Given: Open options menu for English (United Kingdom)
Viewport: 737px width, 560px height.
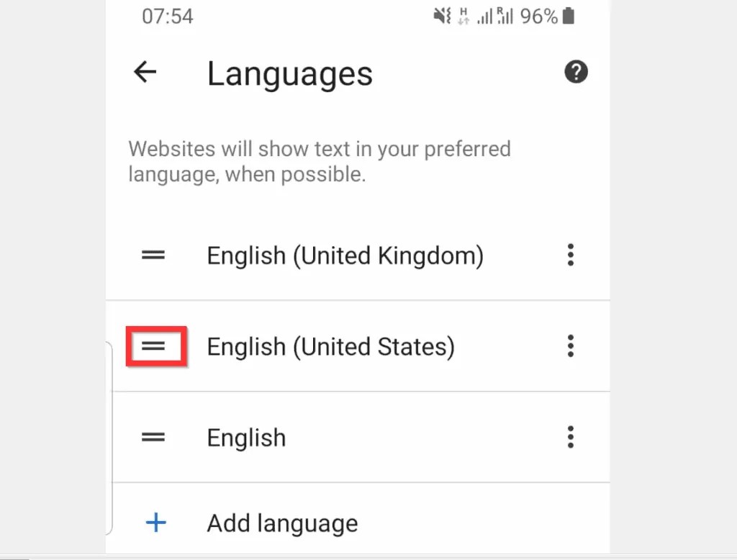Looking at the screenshot, I should tap(570, 256).
